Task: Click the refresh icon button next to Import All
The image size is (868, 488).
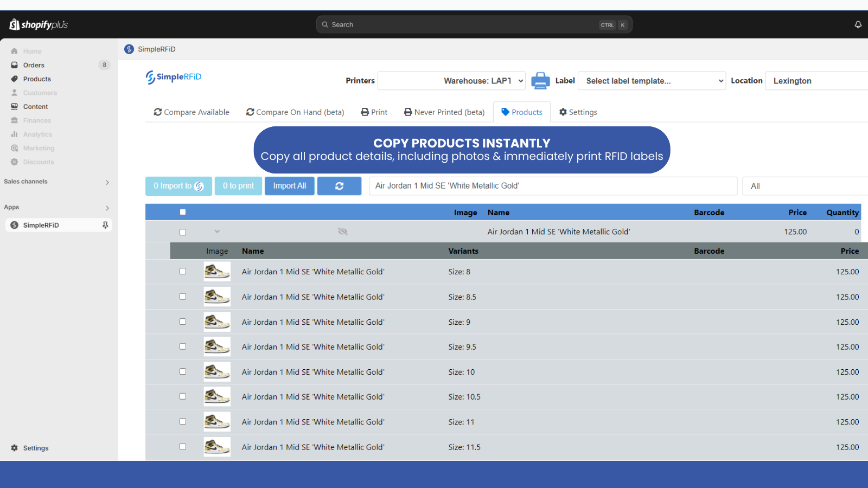Action: pos(340,186)
